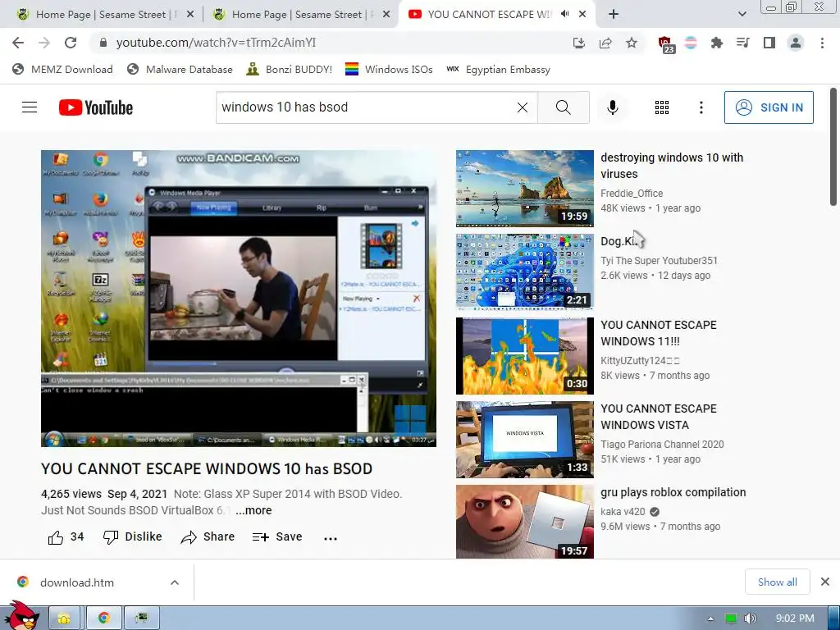Click the Chrome taskbar button
Screen dimensions: 840x630
pos(104,619)
